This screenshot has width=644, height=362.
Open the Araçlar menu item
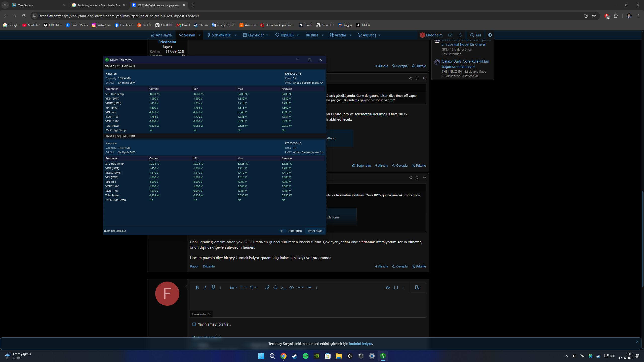pyautogui.click(x=338, y=35)
